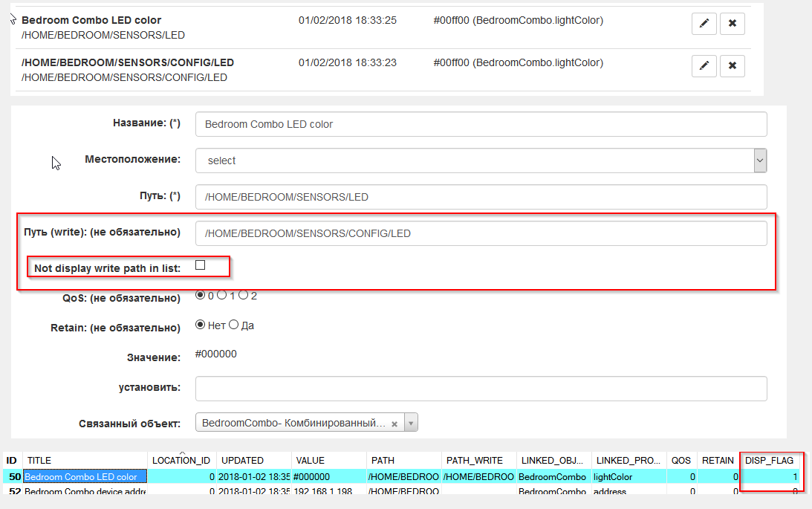The image size is (812, 509).
Task: Clear the BedroomCombo linked object selection
Action: (394, 424)
